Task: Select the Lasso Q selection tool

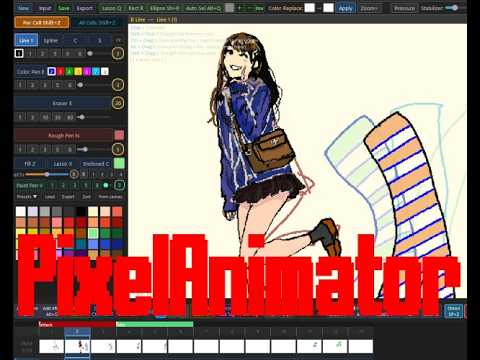Action: 111,8
